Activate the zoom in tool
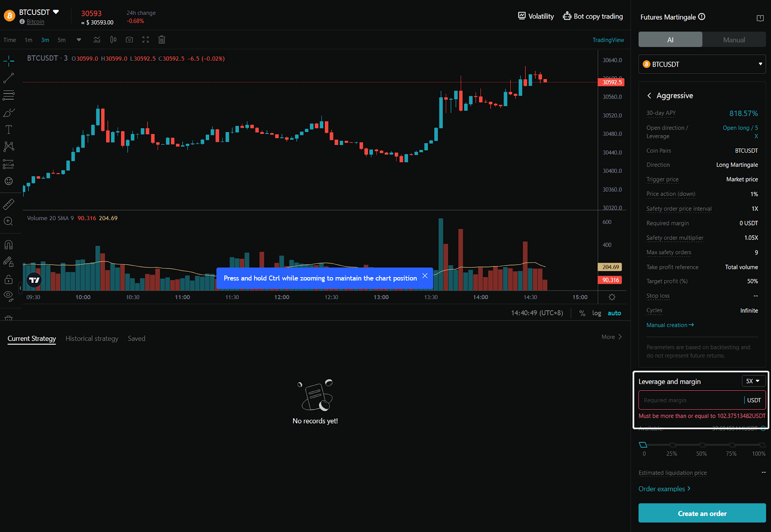 pos(9,221)
